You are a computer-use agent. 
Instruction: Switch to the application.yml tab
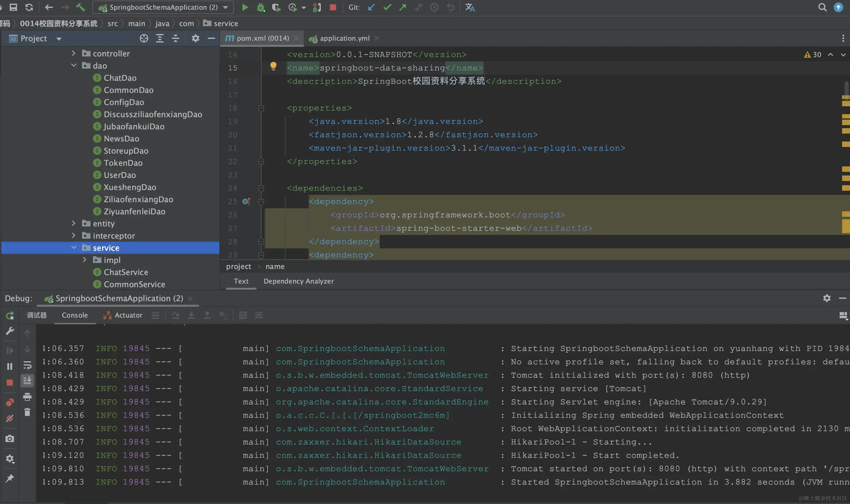[344, 38]
